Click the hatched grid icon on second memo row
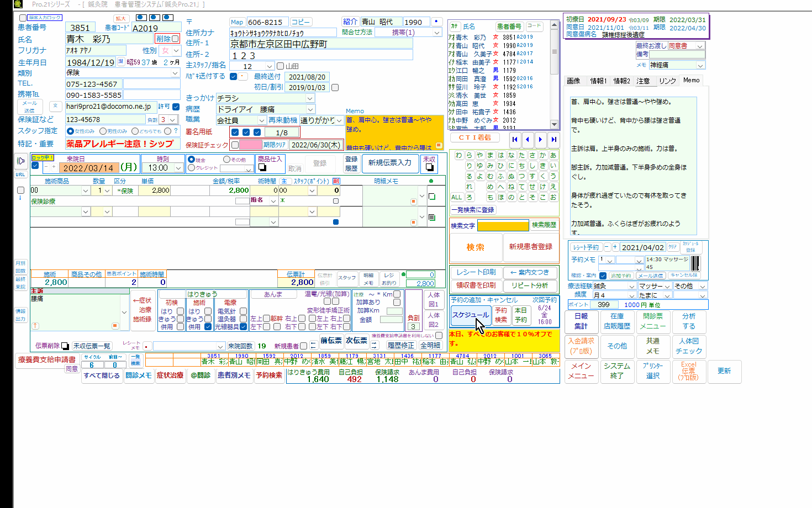The height and width of the screenshot is (508, 812). 432,218
